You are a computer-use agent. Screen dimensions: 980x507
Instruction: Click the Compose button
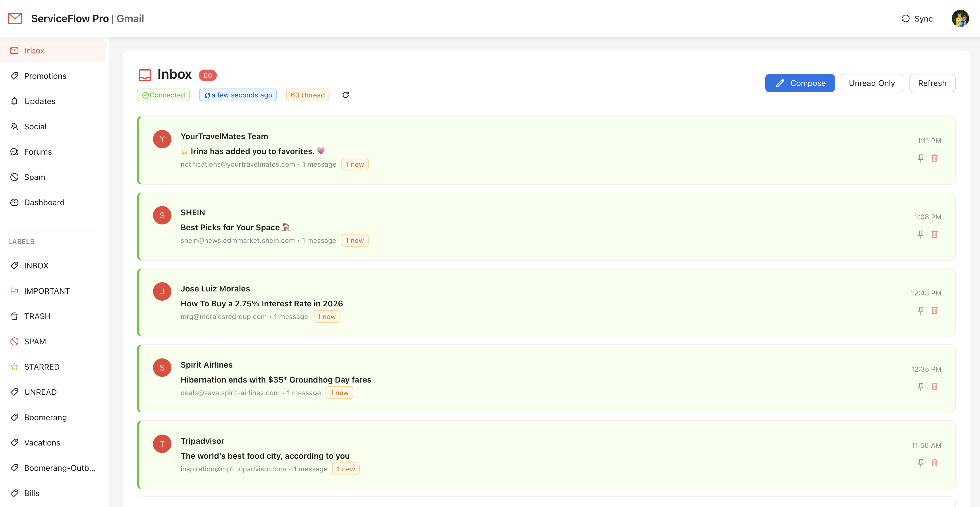(800, 83)
